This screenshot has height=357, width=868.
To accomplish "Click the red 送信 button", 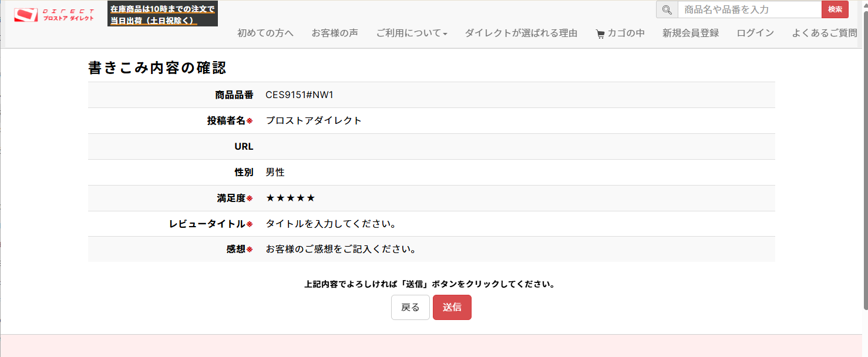I will point(452,308).
